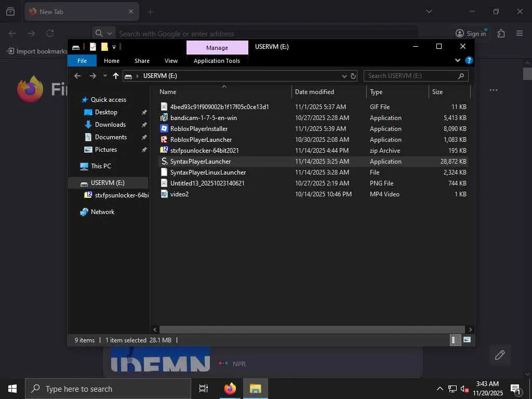The image size is (532, 399).
Task: Open the Share ribbon tab
Action: (x=142, y=61)
